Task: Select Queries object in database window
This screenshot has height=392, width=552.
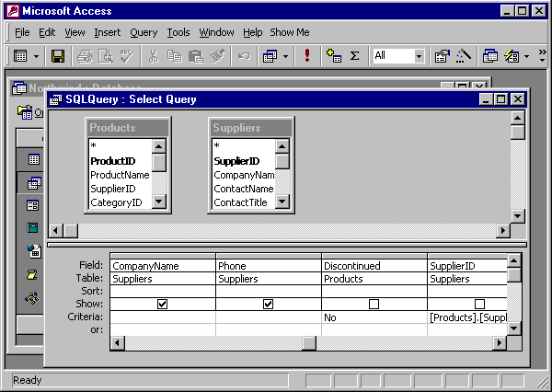Action: click(34, 183)
